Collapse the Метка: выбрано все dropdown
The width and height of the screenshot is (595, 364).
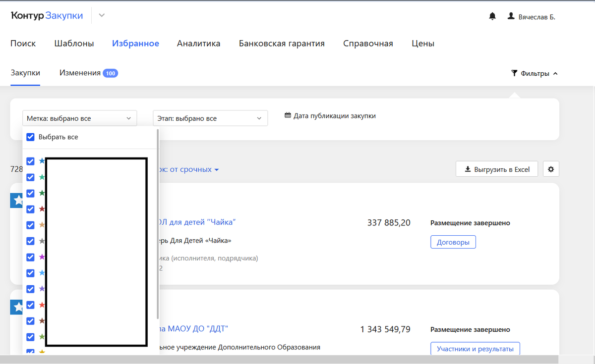pyautogui.click(x=79, y=118)
